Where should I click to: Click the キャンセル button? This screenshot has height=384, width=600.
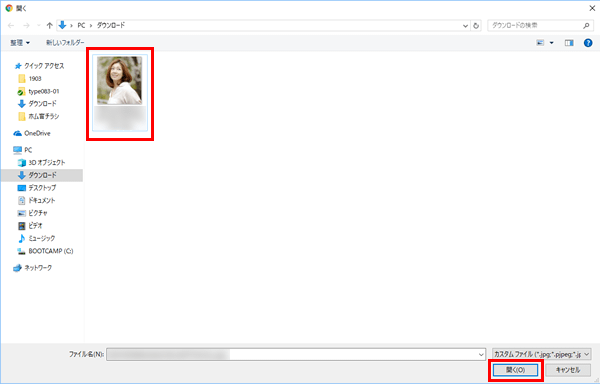(x=568, y=370)
